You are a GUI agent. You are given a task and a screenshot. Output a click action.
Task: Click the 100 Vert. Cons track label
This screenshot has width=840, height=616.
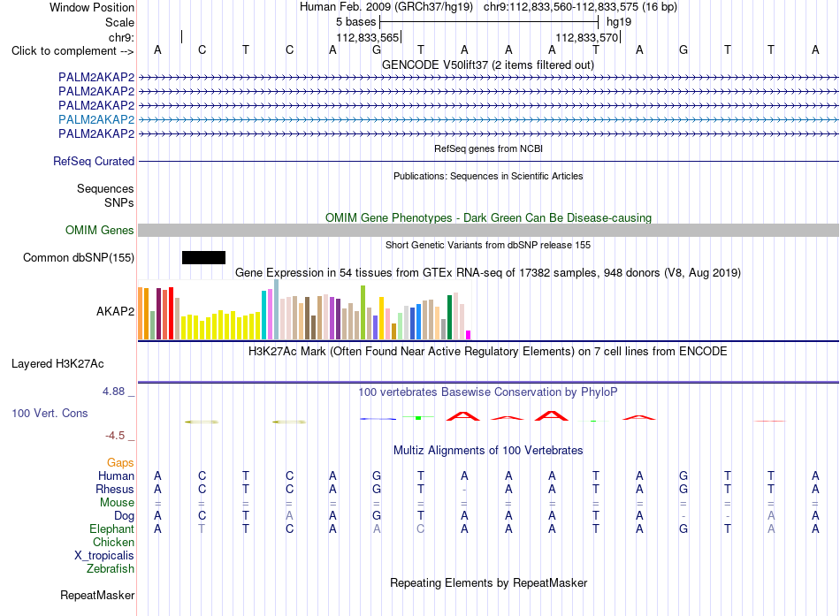coord(50,413)
